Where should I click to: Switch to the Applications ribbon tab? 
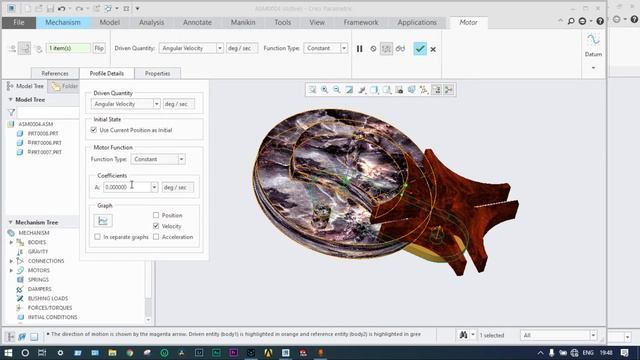point(417,22)
